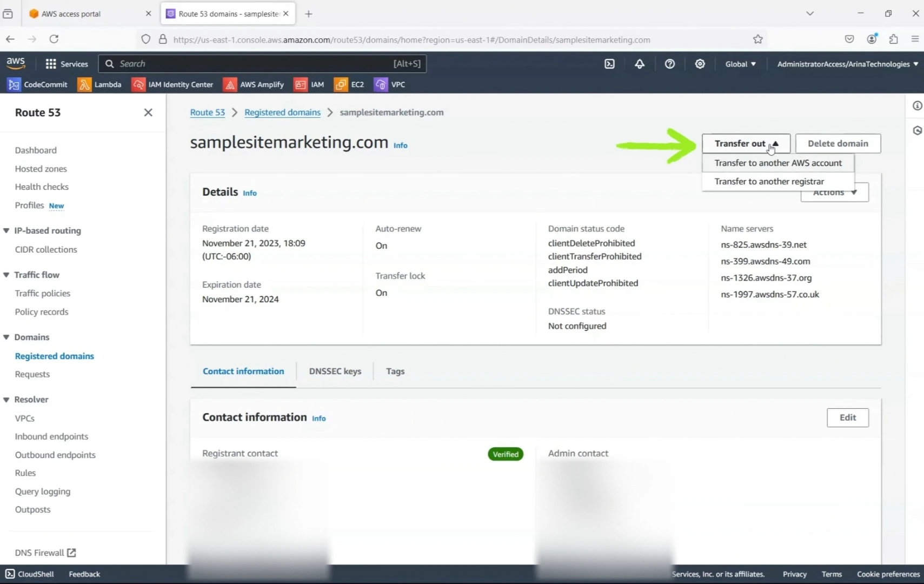Open the Registered domains breadcrumb link
Screen dimensions: 924x584
click(x=282, y=112)
